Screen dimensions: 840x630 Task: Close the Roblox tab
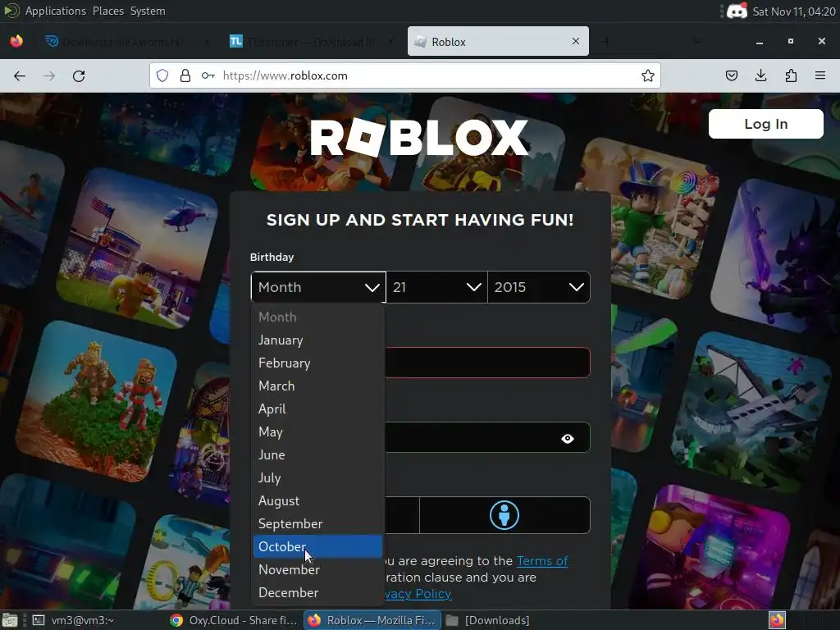click(x=576, y=41)
